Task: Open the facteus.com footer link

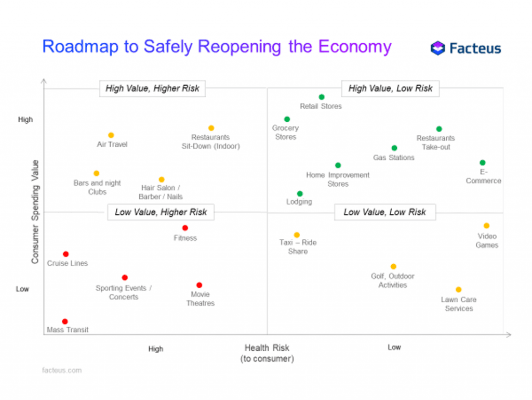Action: (x=62, y=370)
